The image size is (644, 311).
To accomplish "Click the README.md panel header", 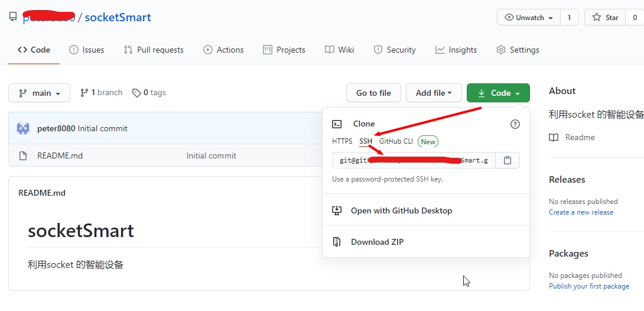I will tap(42, 193).
